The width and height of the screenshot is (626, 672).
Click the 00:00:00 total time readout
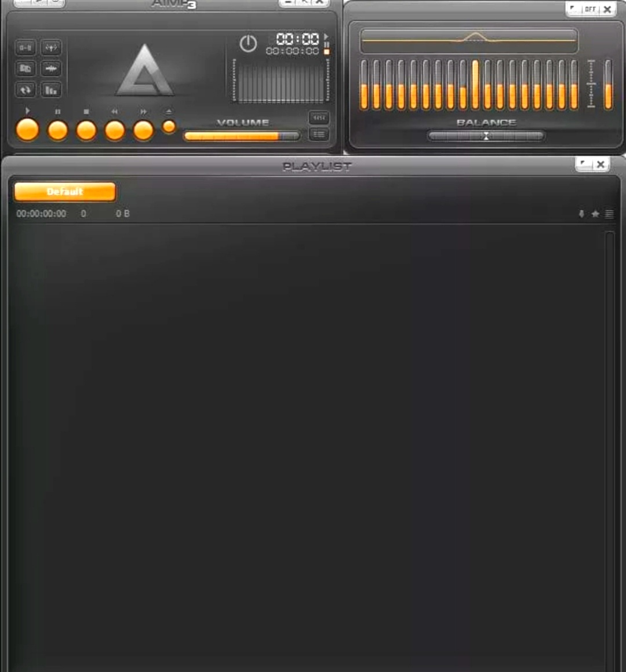coord(292,51)
